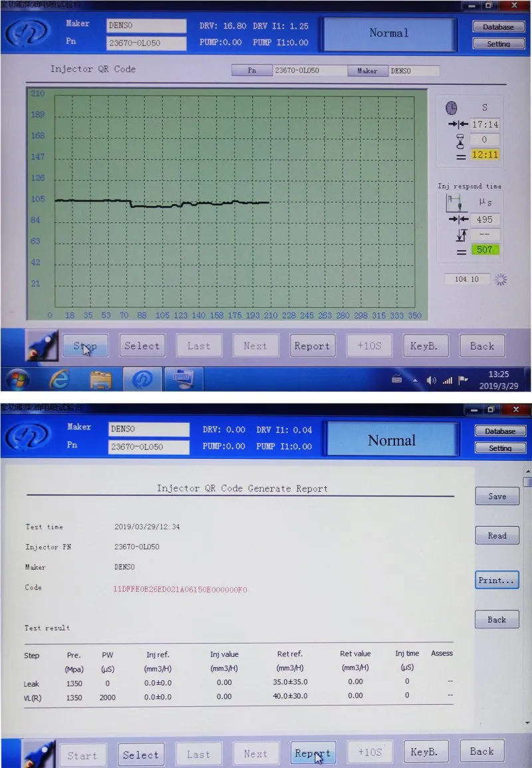Open Database in the report window
532x768 pixels.
(500, 431)
